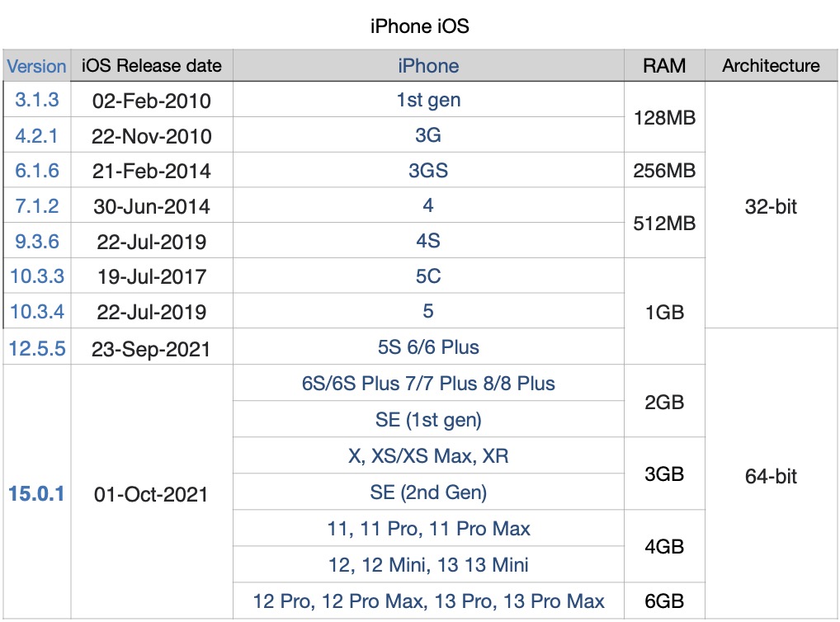Click the 3GS iPhone link
Image resolution: width=840 pixels, height=622 pixels.
pos(428,171)
